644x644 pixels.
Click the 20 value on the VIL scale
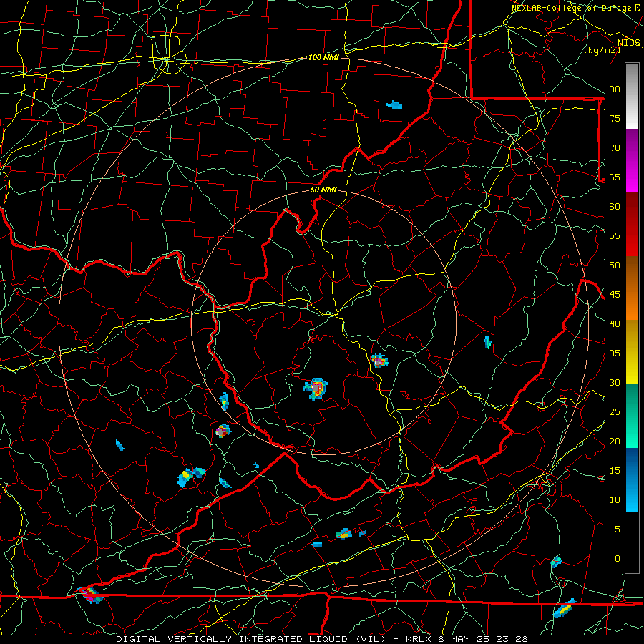615,441
